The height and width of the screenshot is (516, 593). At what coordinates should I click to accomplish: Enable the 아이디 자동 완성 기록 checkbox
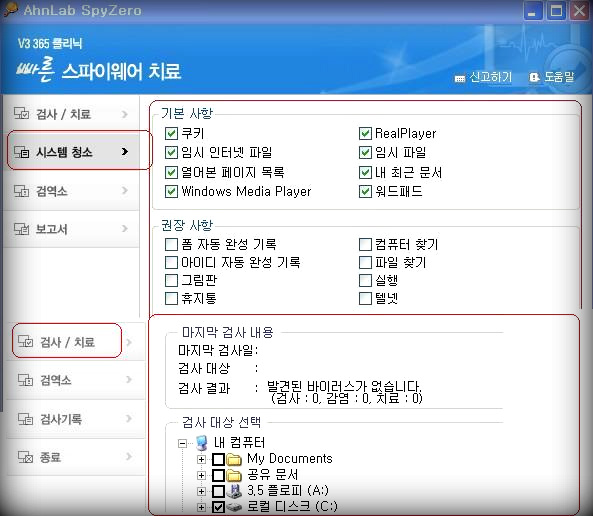point(171,262)
